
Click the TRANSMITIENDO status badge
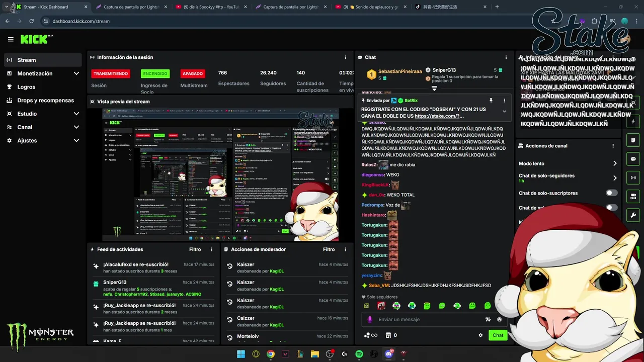111,73
